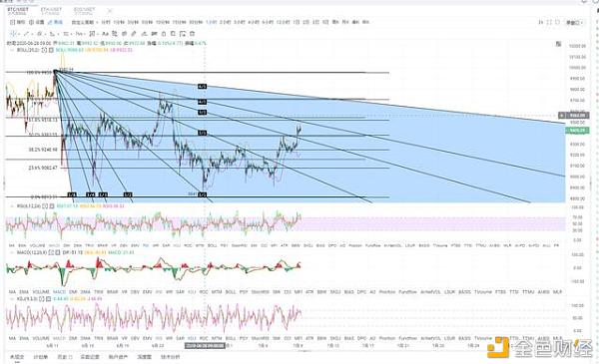Click the lock drawings icon
Screen dimensions: 599x364
click(163, 34)
